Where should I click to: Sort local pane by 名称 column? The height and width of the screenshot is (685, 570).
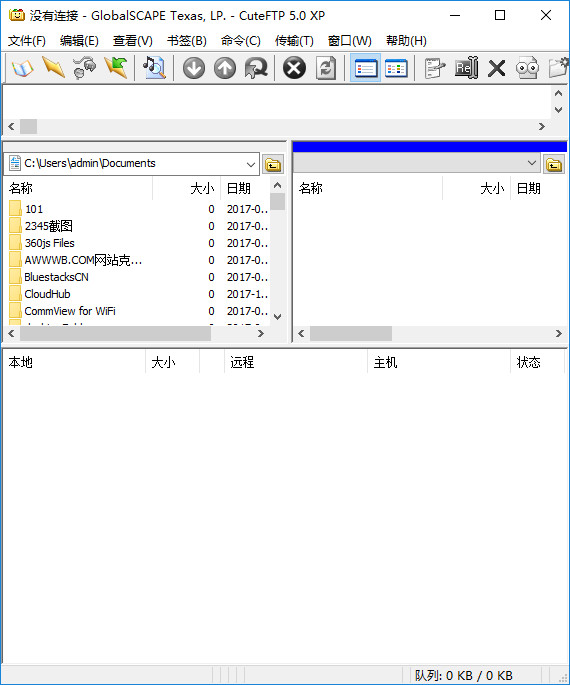[x=78, y=188]
